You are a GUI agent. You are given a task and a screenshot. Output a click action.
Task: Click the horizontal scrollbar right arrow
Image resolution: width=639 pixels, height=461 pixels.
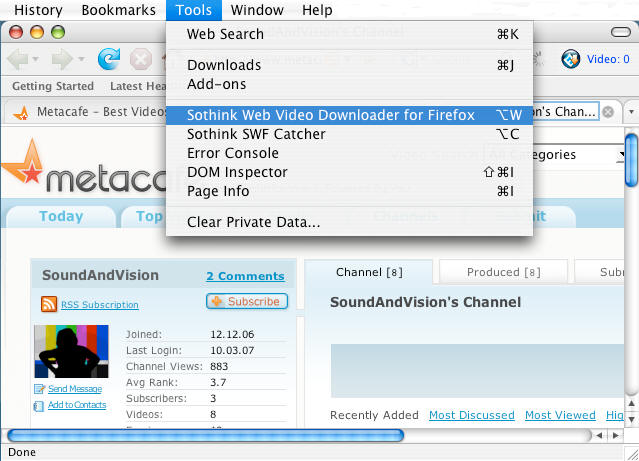click(615, 435)
